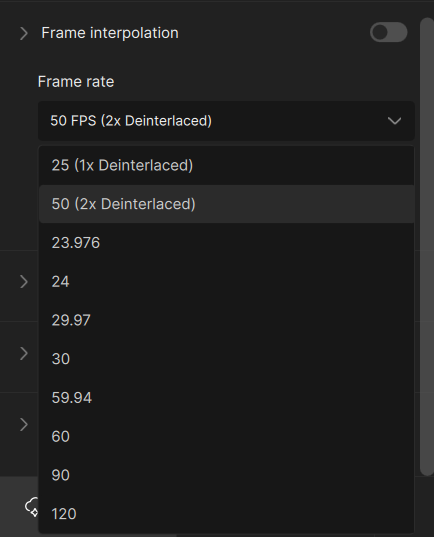Choose 24 frame rate

point(226,282)
